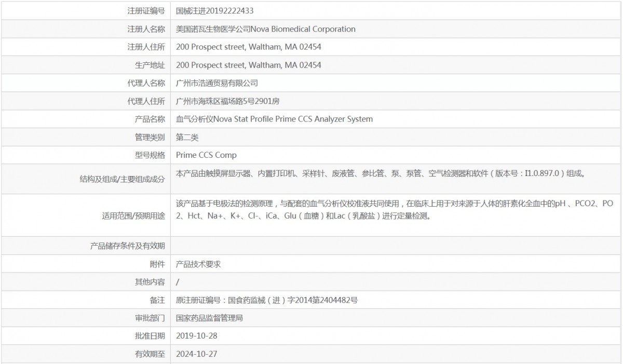Select the address in the 生产地址 row
The height and width of the screenshot is (364, 623).
click(x=249, y=65)
